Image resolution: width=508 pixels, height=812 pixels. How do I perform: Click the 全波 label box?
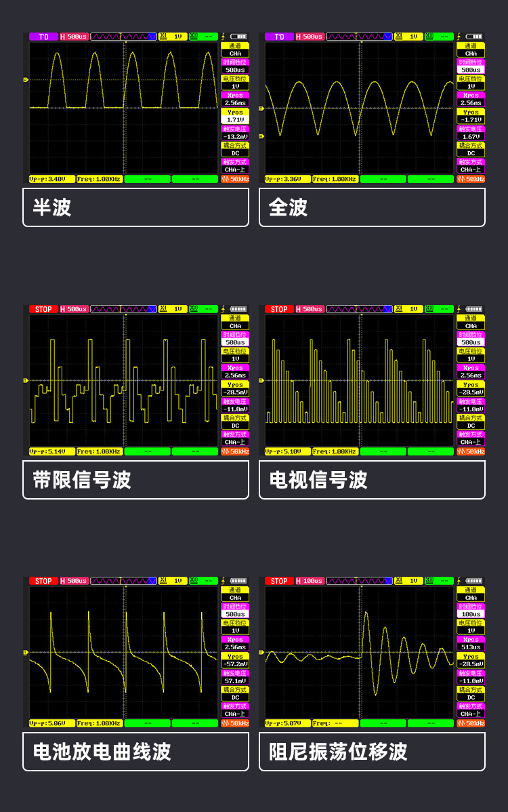coord(372,207)
